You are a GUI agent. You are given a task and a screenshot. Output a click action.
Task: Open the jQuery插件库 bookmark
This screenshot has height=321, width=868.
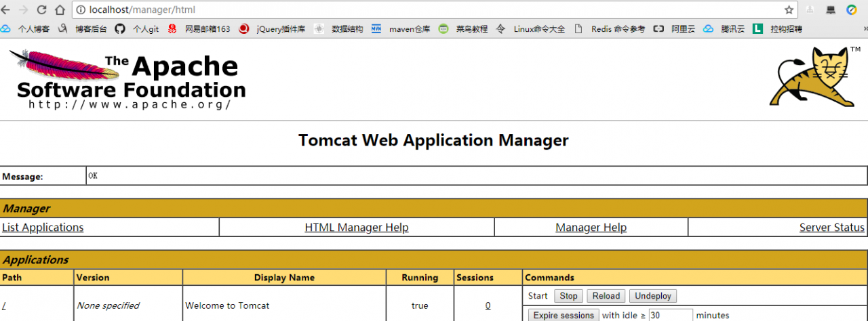click(273, 29)
